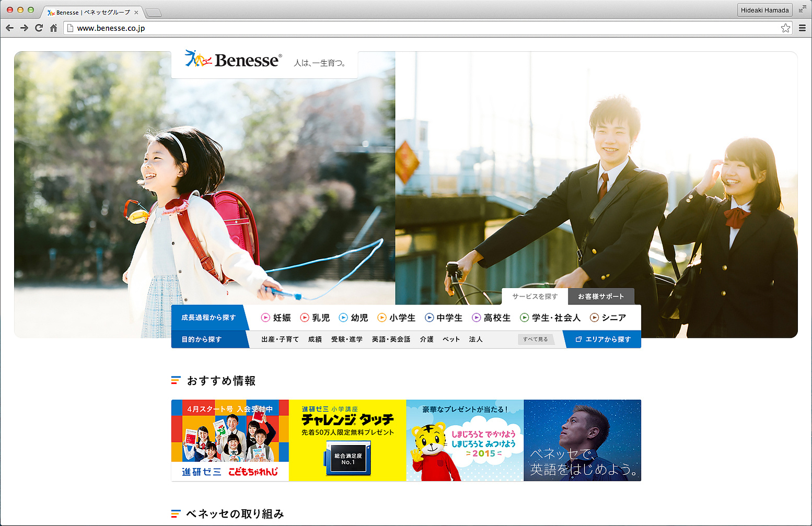812x526 pixels.
Task: Toggle fullscreen with the window expand arrows
Action: point(802,9)
